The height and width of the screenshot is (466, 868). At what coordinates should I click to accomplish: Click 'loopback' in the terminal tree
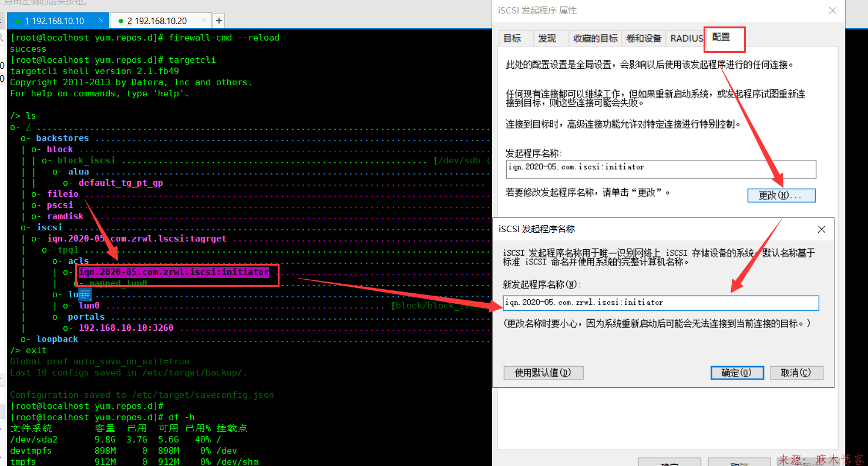[57, 339]
